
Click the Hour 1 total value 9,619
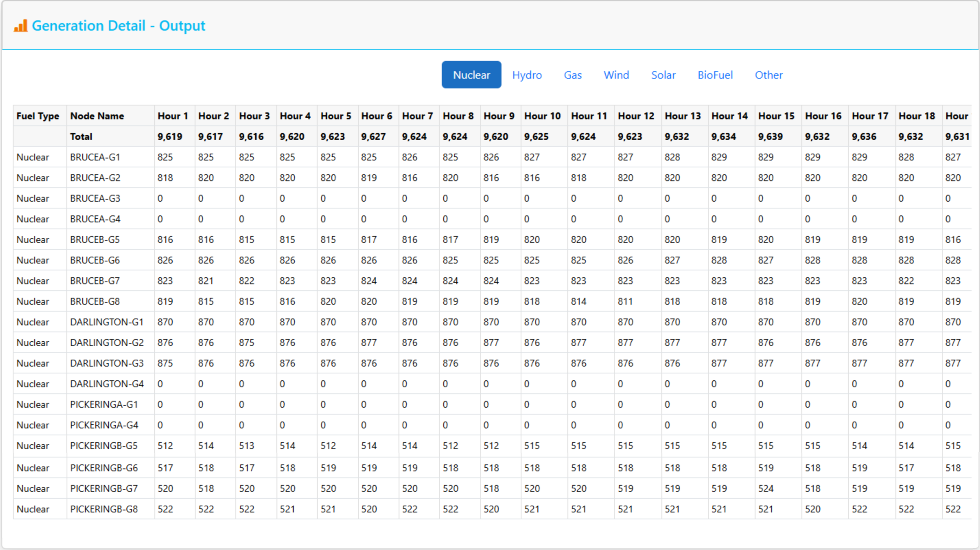coord(170,137)
